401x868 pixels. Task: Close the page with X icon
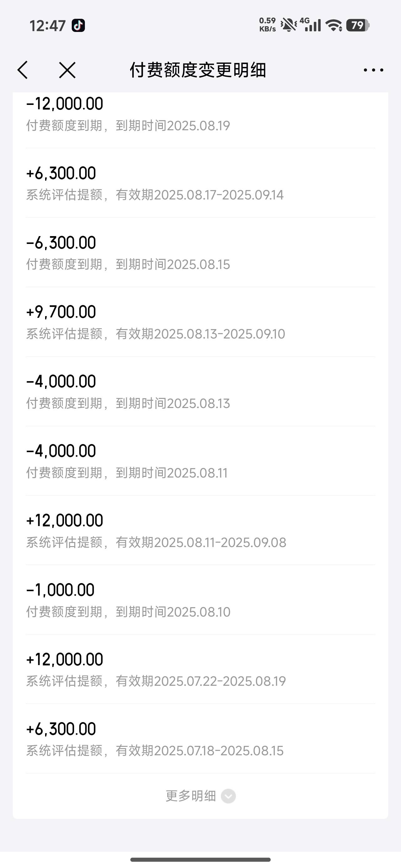click(x=67, y=70)
